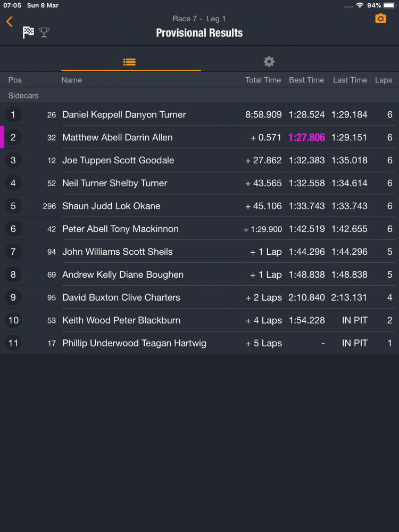
Task: Tap the Provisional Results title
Action: [x=199, y=33]
